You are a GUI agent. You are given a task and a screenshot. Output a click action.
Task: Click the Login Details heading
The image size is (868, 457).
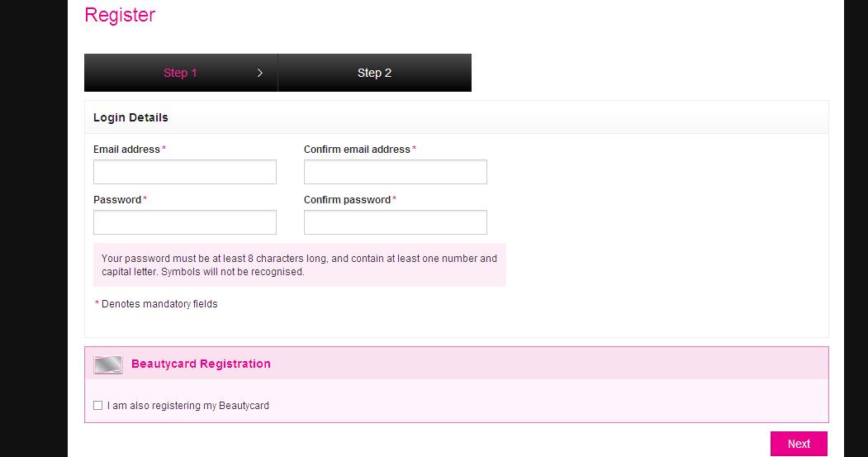(x=130, y=117)
